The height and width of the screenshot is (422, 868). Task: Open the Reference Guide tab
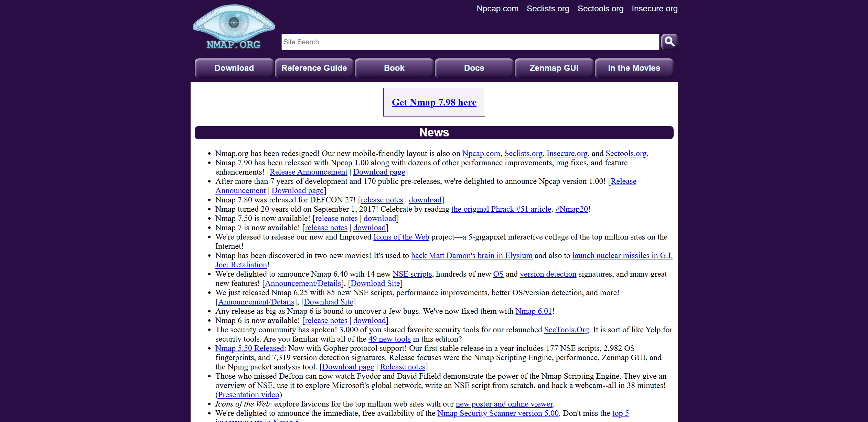coord(314,68)
